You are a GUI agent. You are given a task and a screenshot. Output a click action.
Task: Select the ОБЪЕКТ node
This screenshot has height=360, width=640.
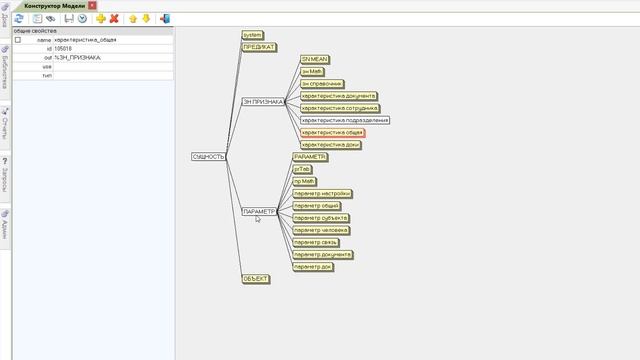tap(256, 279)
